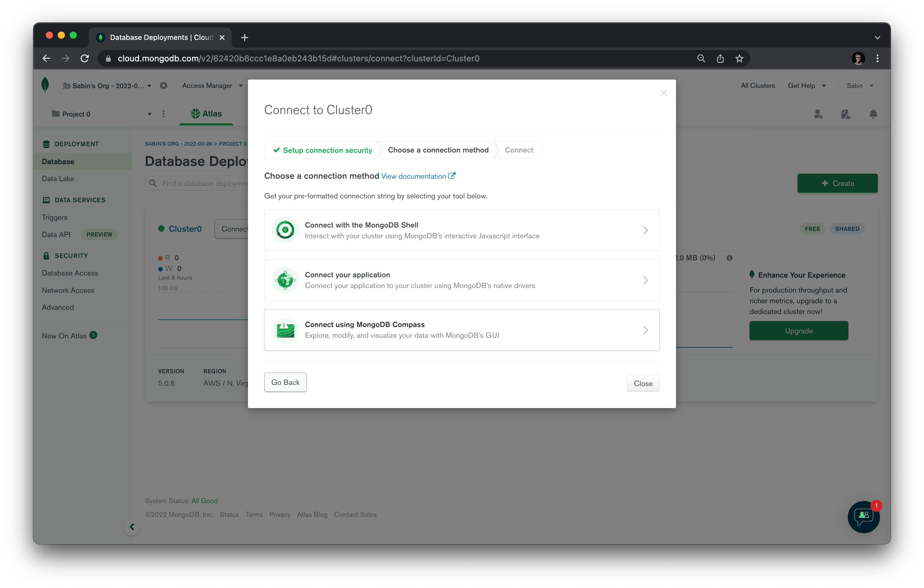Click the Find a database deployment search field
Image resolution: width=924 pixels, height=588 pixels.
point(196,183)
